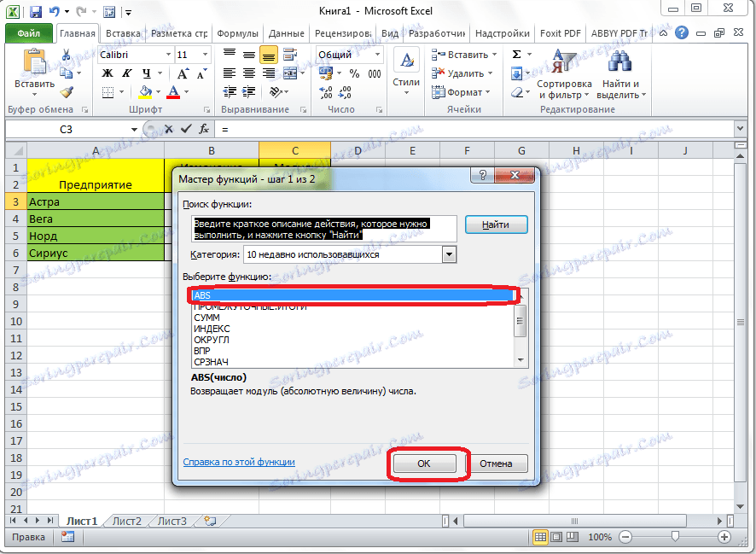This screenshot has width=756, height=554.
Task: Click the text orientation icon
Action: tap(276, 91)
